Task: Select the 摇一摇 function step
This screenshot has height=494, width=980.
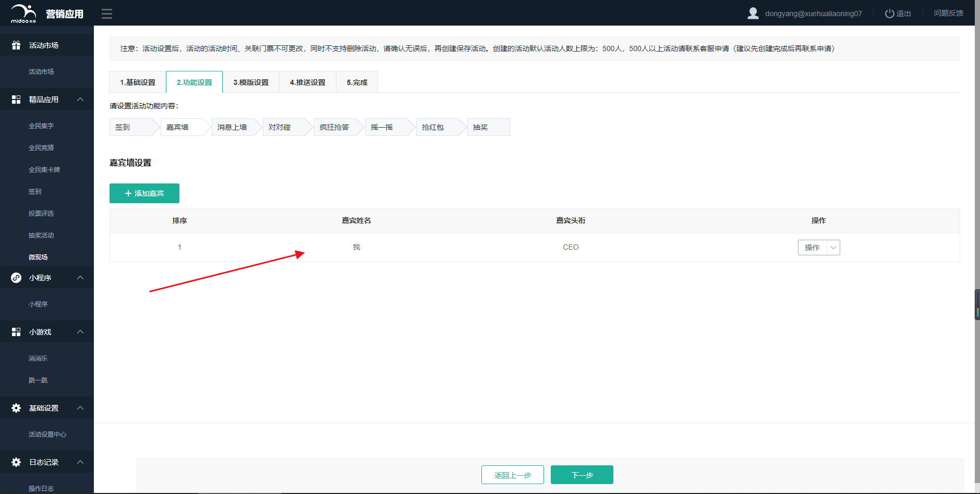Action: (x=390, y=127)
